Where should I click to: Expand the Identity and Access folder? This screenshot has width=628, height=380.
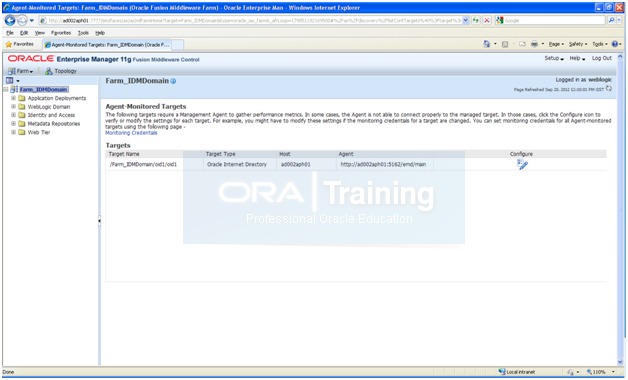(x=13, y=115)
